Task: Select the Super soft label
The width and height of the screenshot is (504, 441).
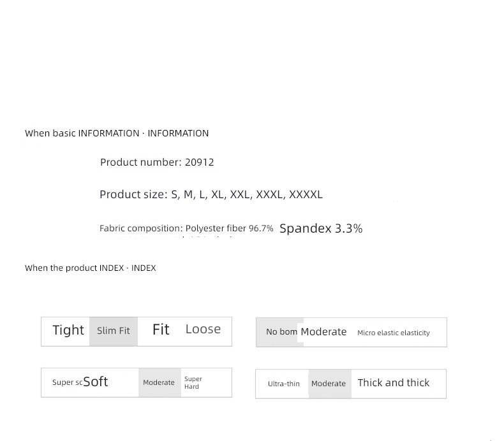Action: [67, 382]
